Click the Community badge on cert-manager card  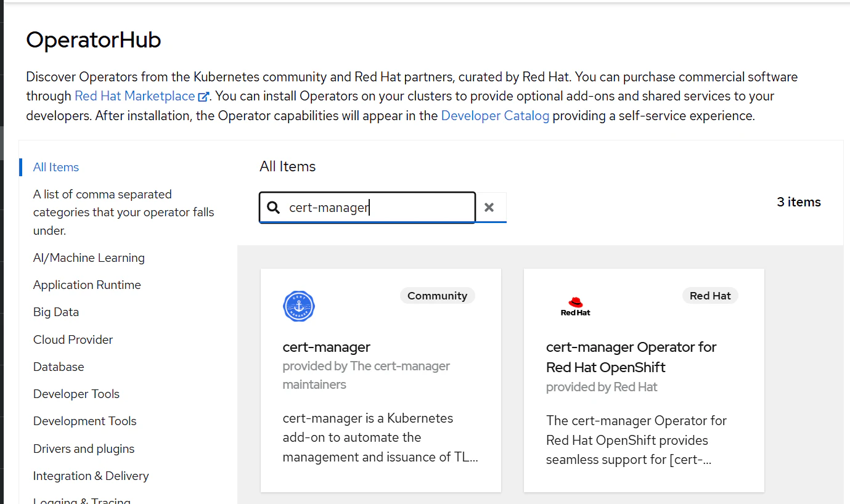(x=438, y=296)
